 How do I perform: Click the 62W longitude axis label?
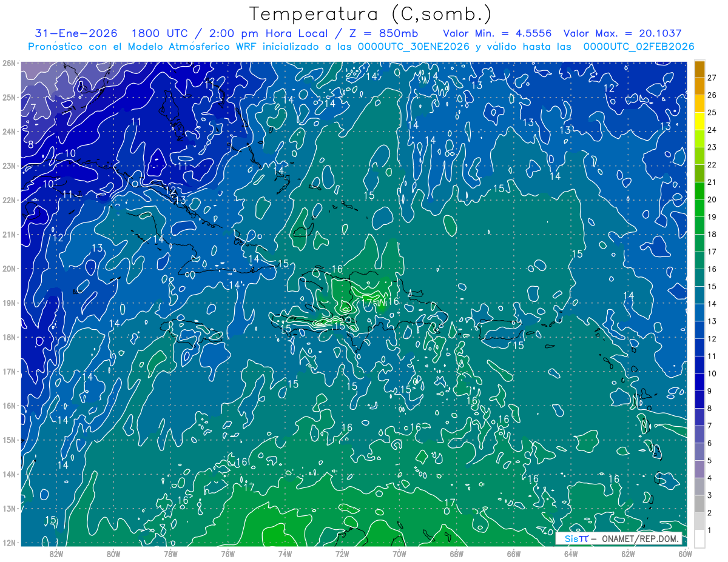(629, 553)
